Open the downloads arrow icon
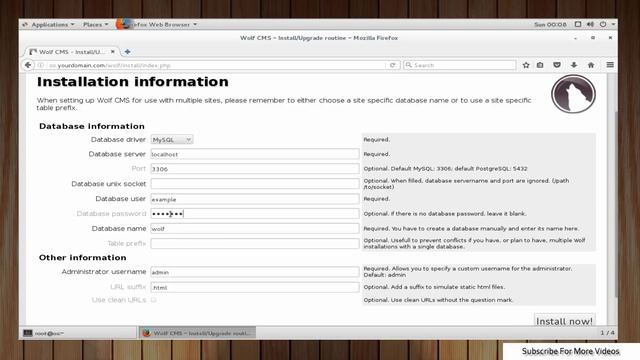This screenshot has width=640, height=360. coord(574,65)
